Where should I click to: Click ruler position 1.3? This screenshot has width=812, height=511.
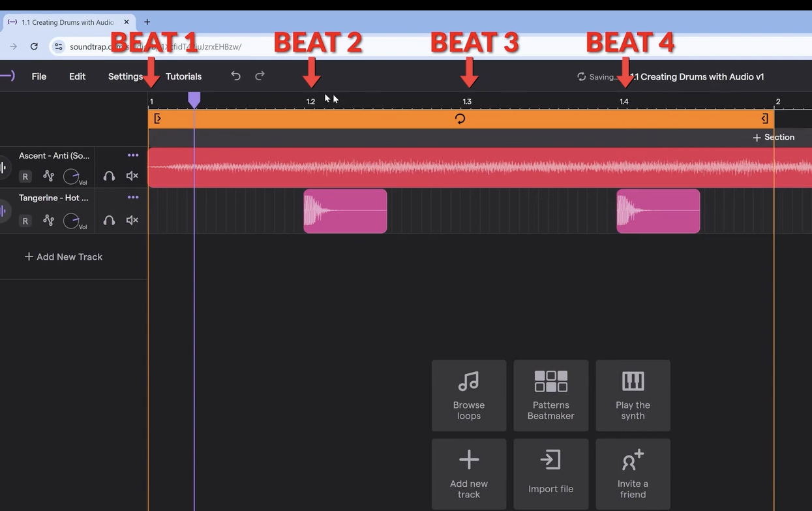click(467, 102)
